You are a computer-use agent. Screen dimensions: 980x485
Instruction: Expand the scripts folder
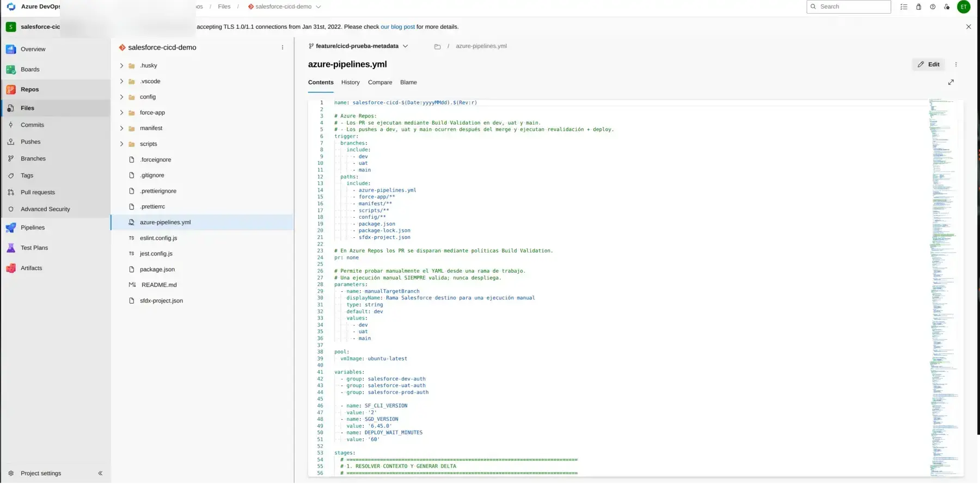click(x=121, y=144)
